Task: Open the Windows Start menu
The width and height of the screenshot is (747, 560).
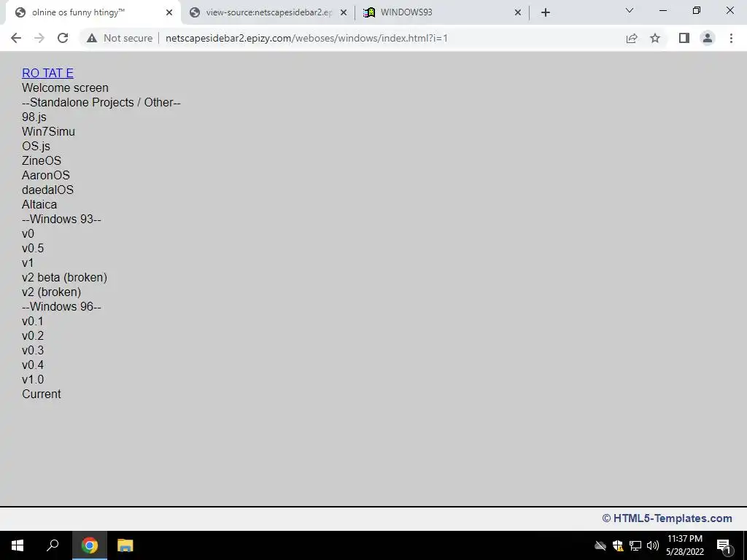Action: [x=18, y=545]
